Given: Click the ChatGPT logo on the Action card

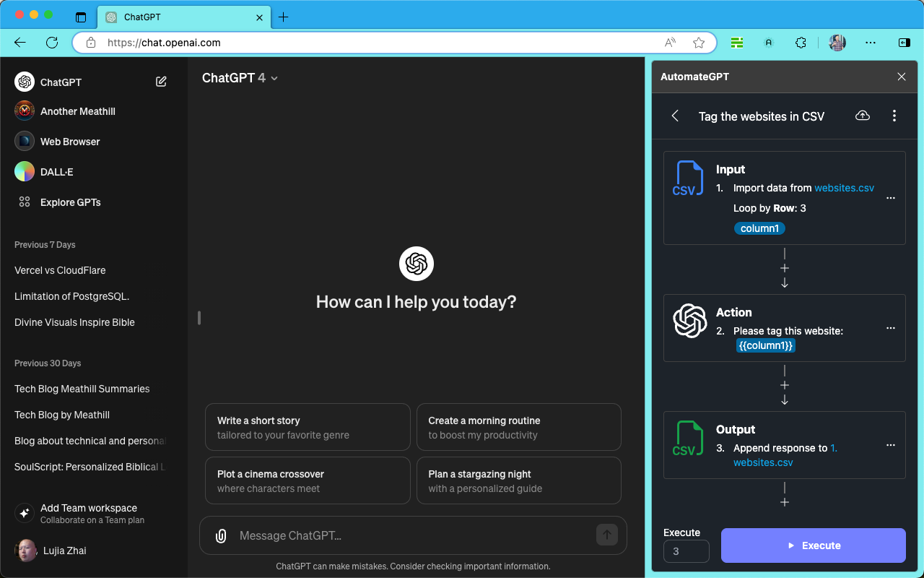Looking at the screenshot, I should coord(689,322).
